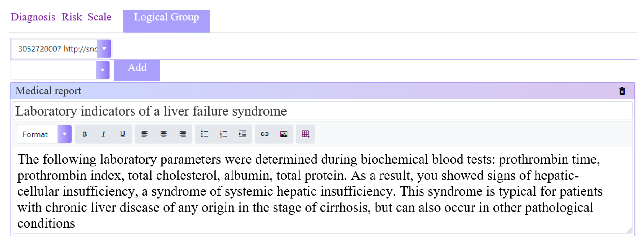The height and width of the screenshot is (246, 644).
Task: Insert a bulleted list
Action: coord(205,134)
